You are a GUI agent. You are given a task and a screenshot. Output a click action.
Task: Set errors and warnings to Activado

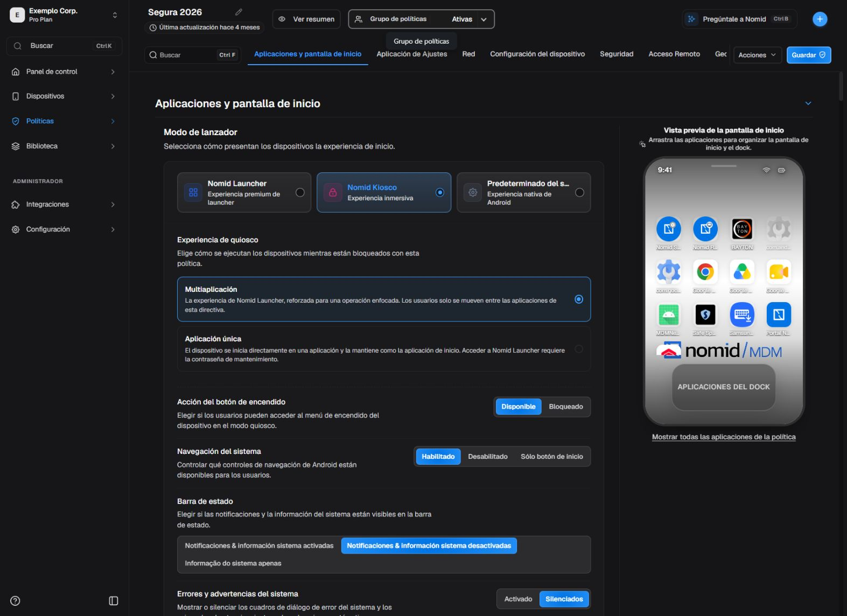[518, 599]
